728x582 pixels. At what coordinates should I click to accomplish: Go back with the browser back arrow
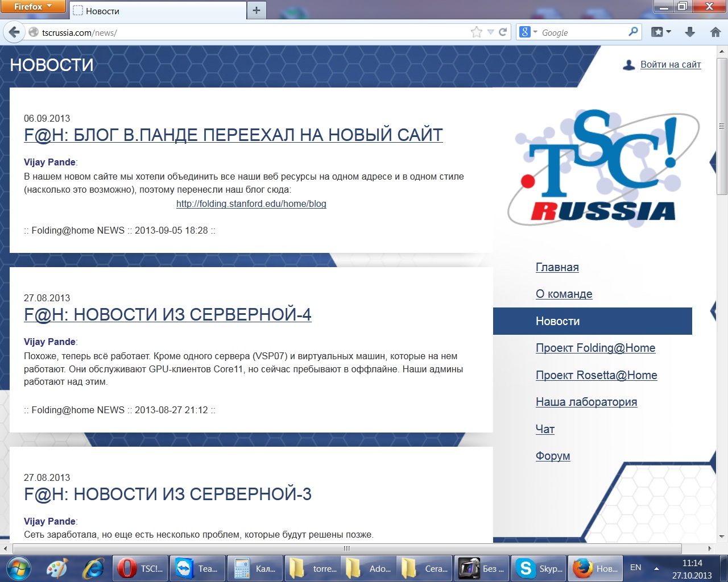tap(14, 32)
